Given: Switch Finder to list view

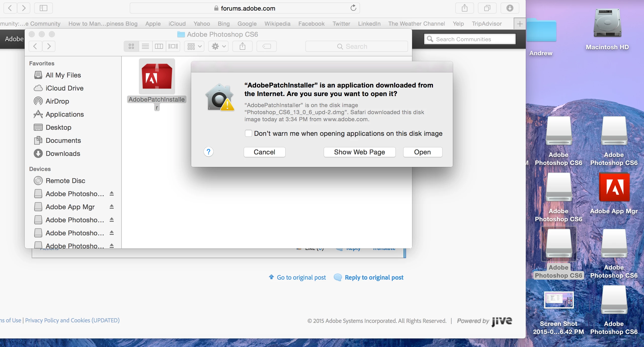Looking at the screenshot, I should [145, 46].
